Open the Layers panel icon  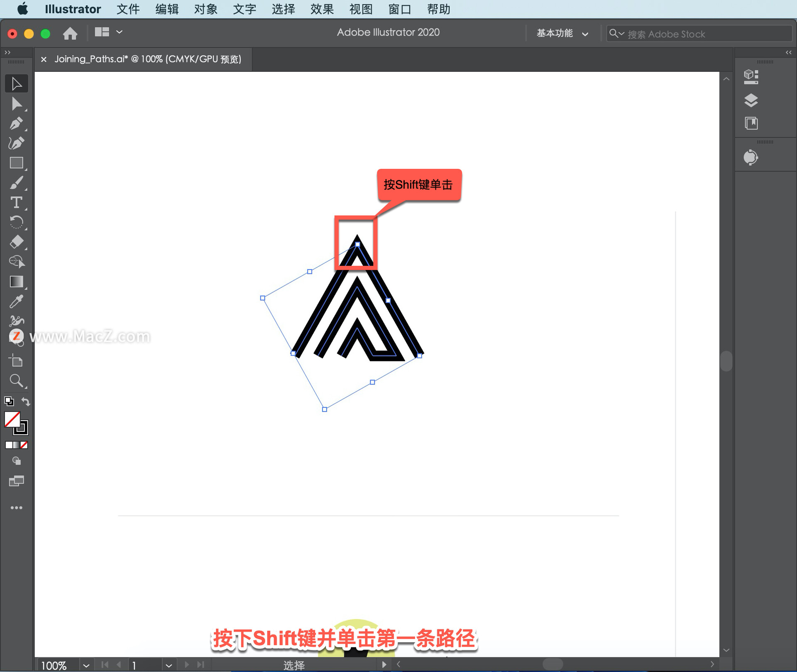pos(751,100)
